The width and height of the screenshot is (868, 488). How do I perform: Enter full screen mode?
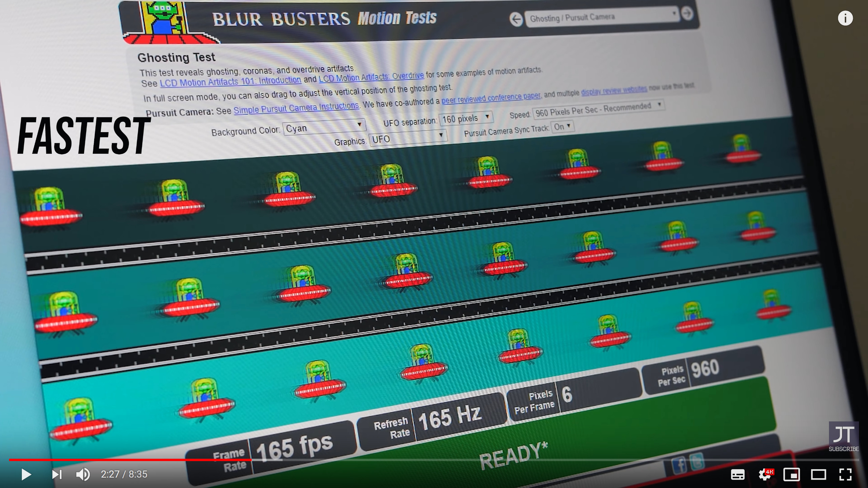pos(845,474)
